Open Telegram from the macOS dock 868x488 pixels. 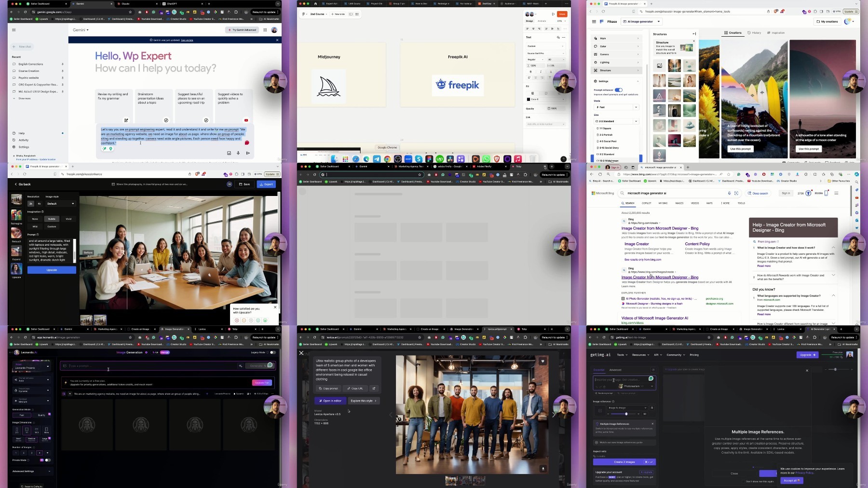pyautogui.click(x=377, y=159)
